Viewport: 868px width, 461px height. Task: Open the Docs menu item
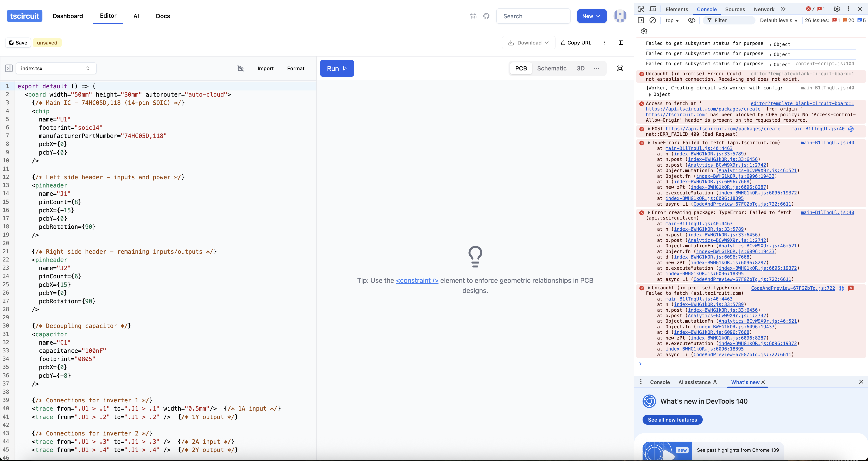click(163, 16)
